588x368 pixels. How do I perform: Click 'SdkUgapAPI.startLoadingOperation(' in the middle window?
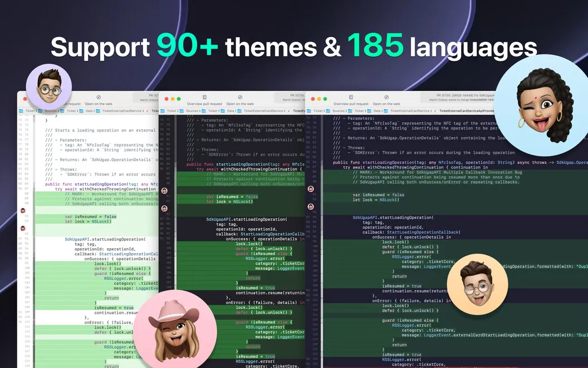[x=247, y=219]
